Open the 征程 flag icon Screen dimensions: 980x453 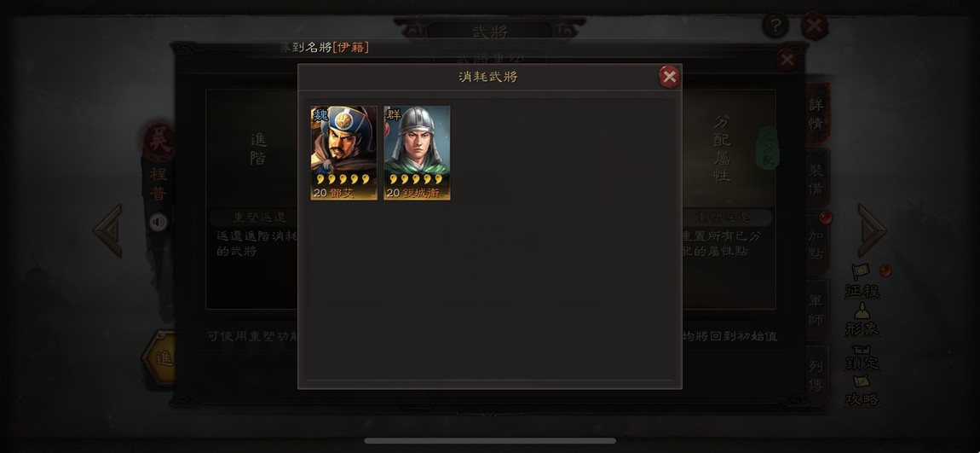pyautogui.click(x=862, y=282)
